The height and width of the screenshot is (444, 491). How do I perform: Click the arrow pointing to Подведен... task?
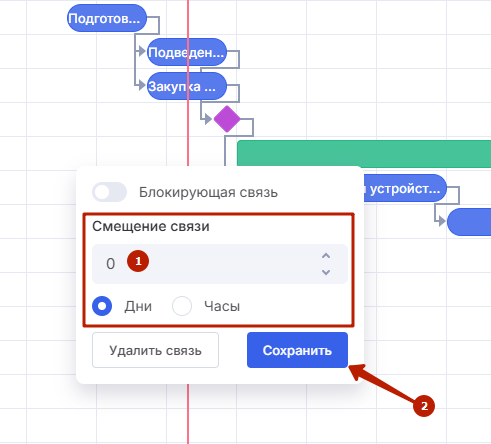pyautogui.click(x=142, y=51)
